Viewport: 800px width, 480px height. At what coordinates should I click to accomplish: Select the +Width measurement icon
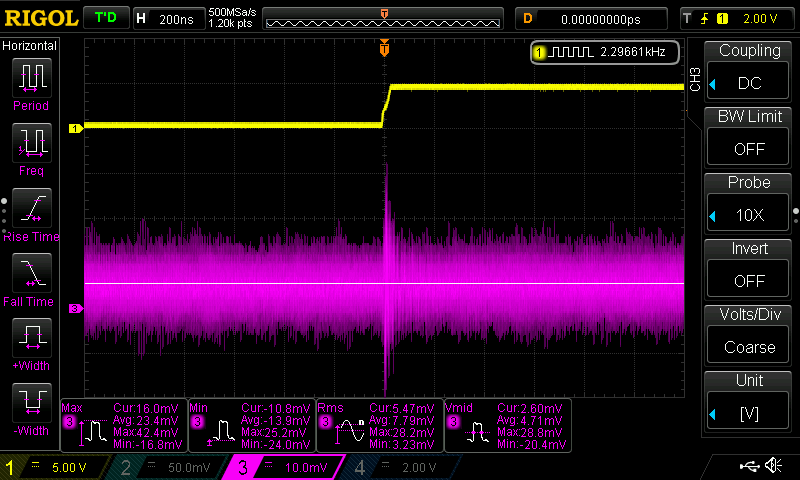tap(33, 338)
